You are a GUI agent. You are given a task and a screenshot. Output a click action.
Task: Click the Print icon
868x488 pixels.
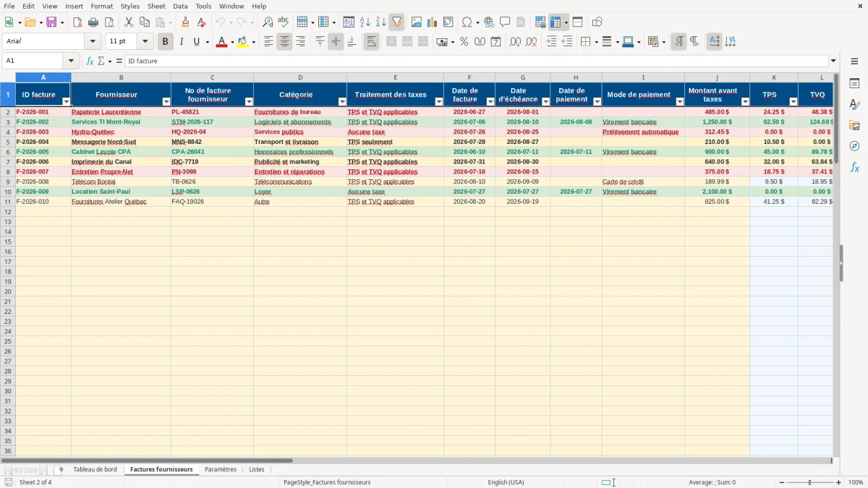click(93, 22)
